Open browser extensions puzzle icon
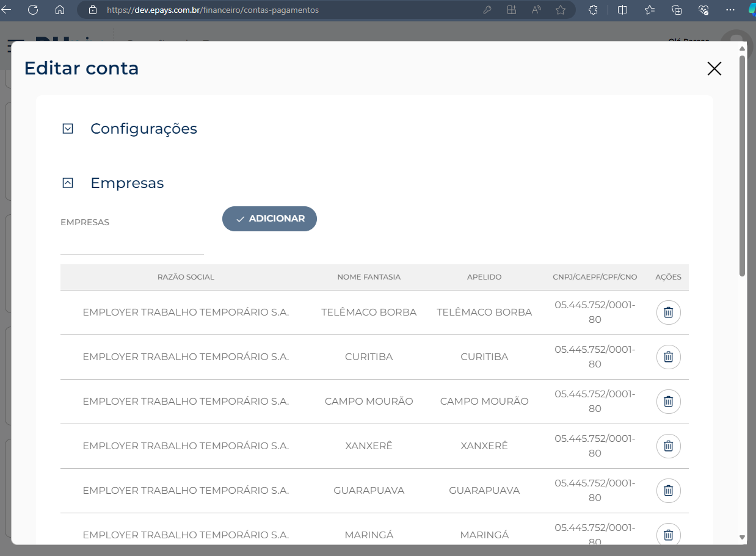The image size is (756, 556). click(593, 10)
